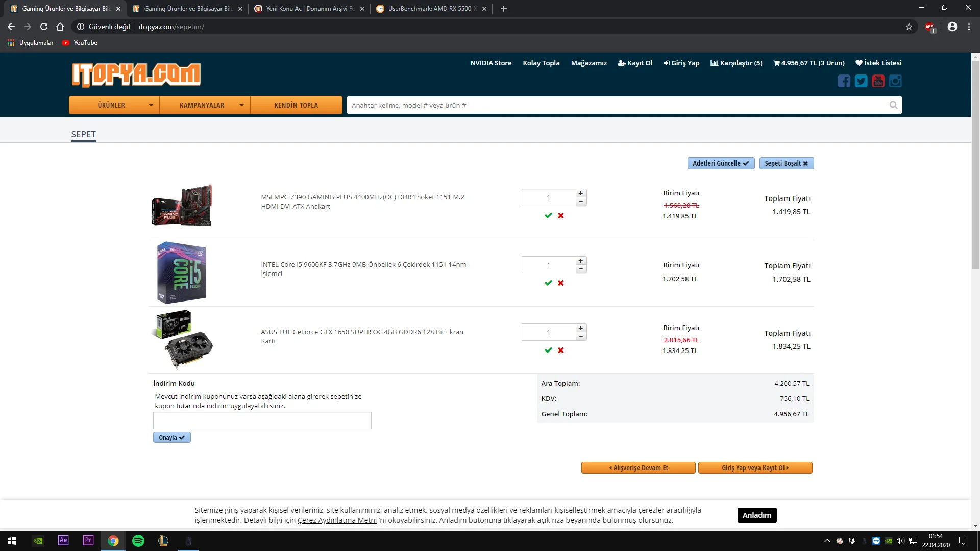Image resolution: width=980 pixels, height=551 pixels.
Task: Expand the KAMPANYALAR dropdown menu
Action: pos(205,105)
